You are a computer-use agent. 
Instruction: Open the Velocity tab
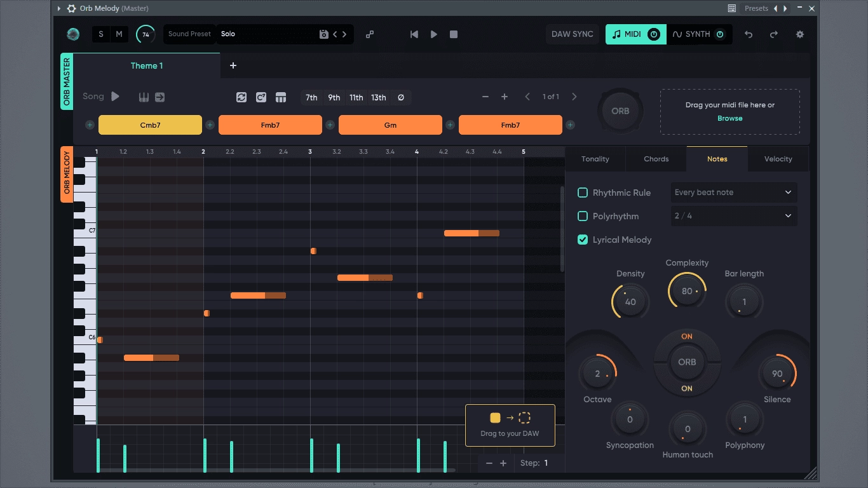778,159
